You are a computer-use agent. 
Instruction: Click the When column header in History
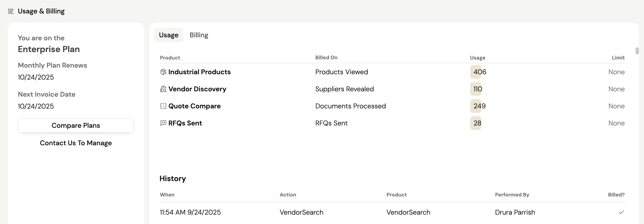167,195
